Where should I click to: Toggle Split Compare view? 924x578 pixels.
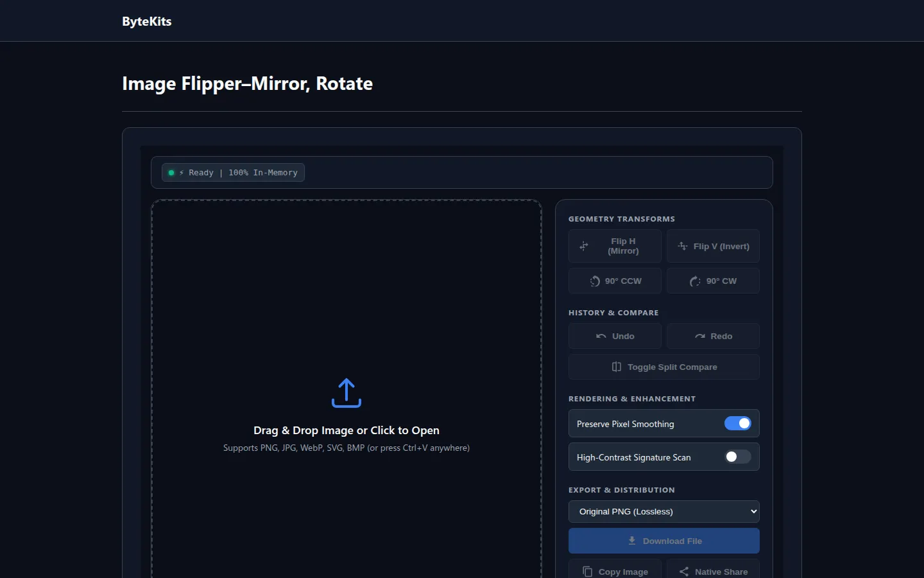tap(664, 367)
